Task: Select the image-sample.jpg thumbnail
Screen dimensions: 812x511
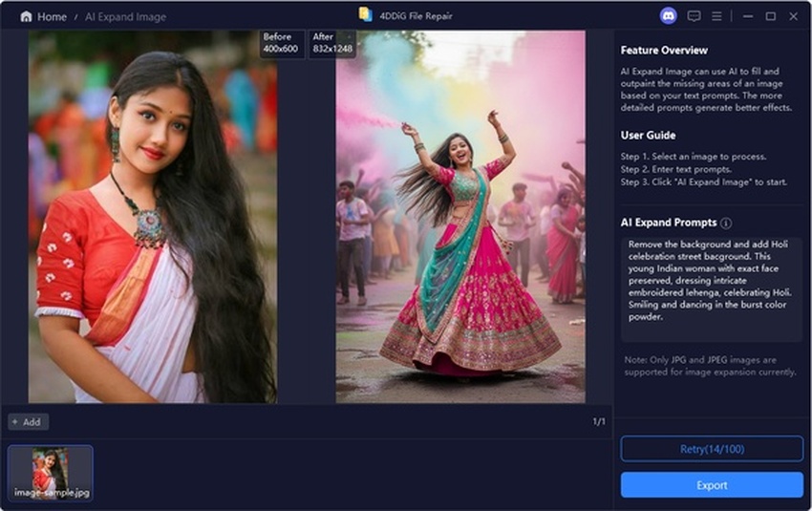Action: pos(51,473)
